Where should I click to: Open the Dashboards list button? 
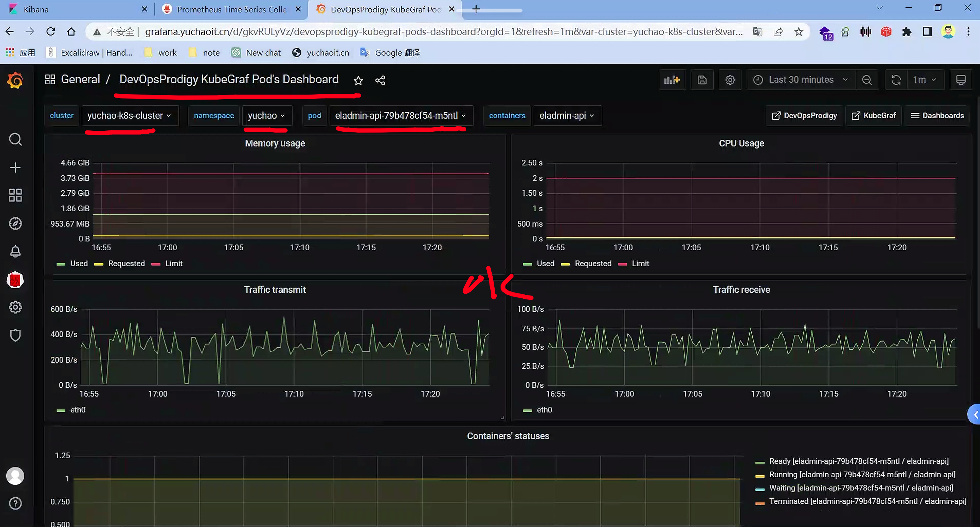coord(937,116)
